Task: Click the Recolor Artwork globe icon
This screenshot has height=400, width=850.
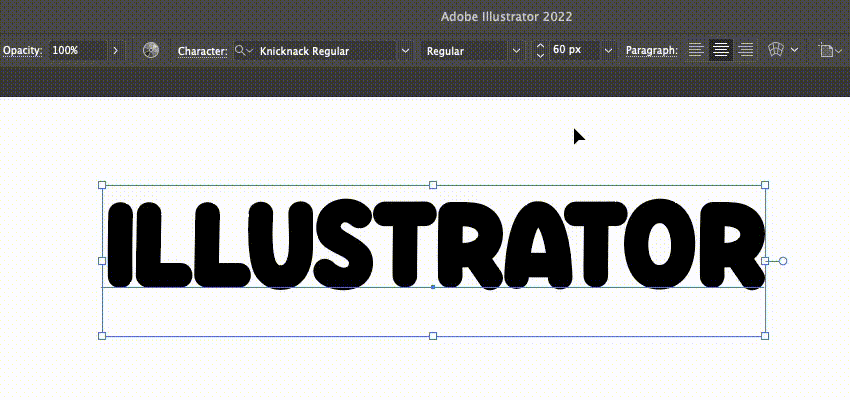Action: pos(151,50)
